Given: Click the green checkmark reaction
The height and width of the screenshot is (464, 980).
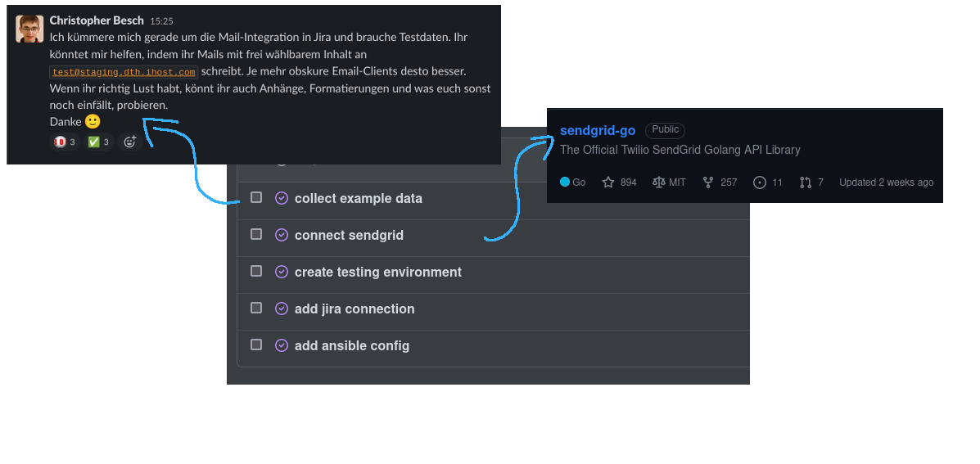Looking at the screenshot, I should [x=98, y=142].
